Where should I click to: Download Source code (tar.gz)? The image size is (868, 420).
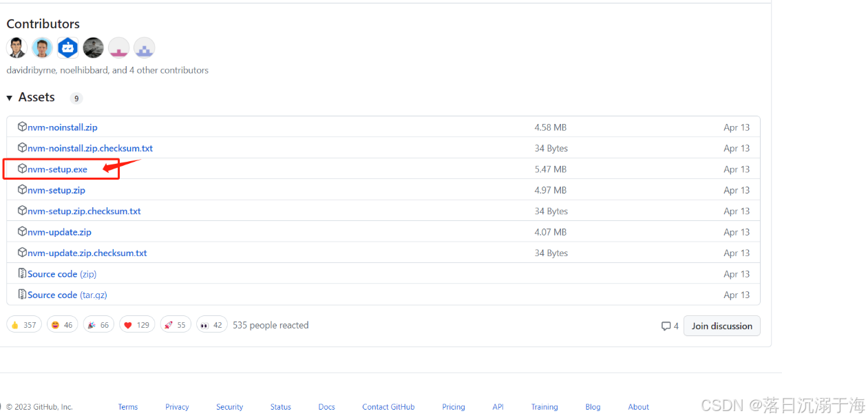67,295
